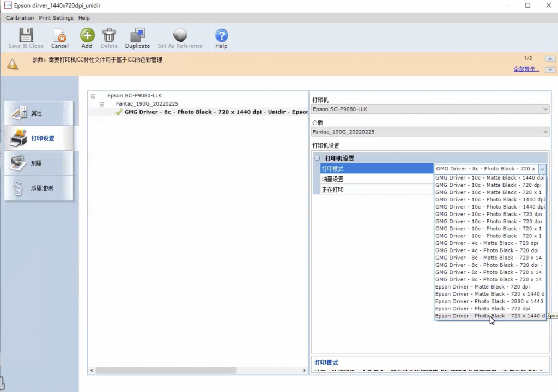Add a new entry with the green plus icon
Viewport: 558px width, 392px height.
coord(87,35)
